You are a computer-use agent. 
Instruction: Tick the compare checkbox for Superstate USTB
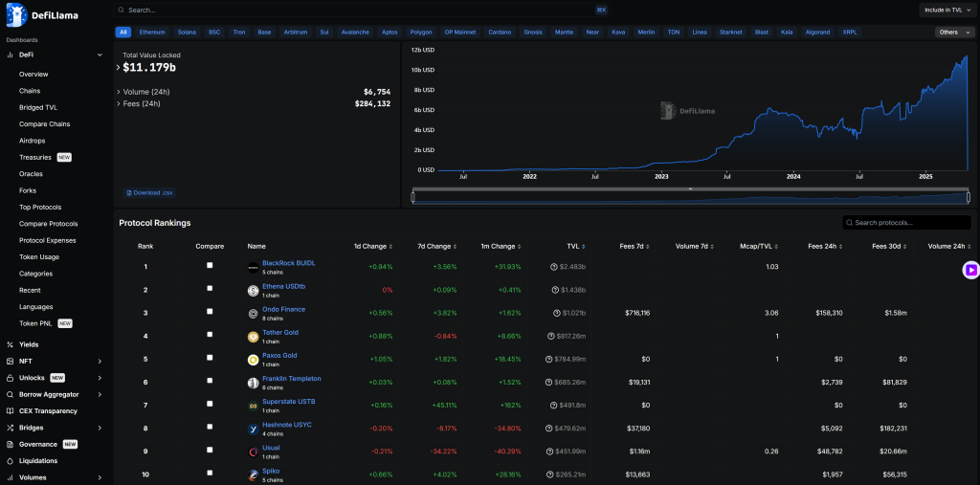coord(210,404)
